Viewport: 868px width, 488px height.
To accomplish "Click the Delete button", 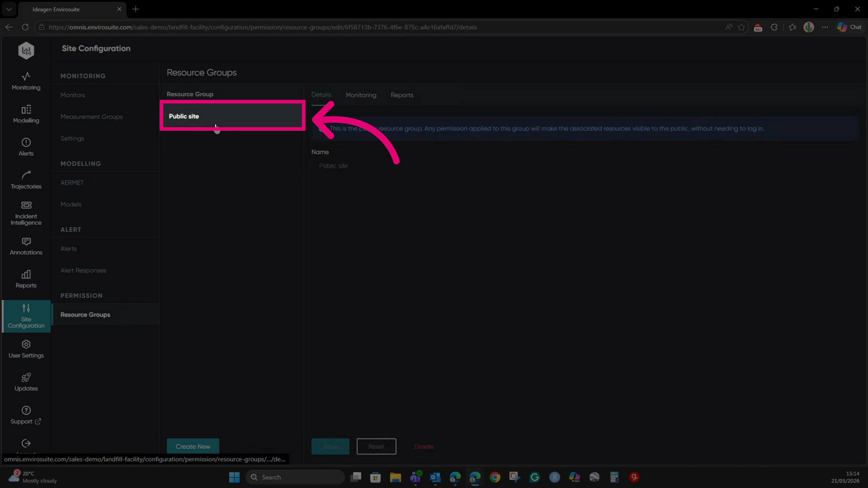I will (424, 446).
